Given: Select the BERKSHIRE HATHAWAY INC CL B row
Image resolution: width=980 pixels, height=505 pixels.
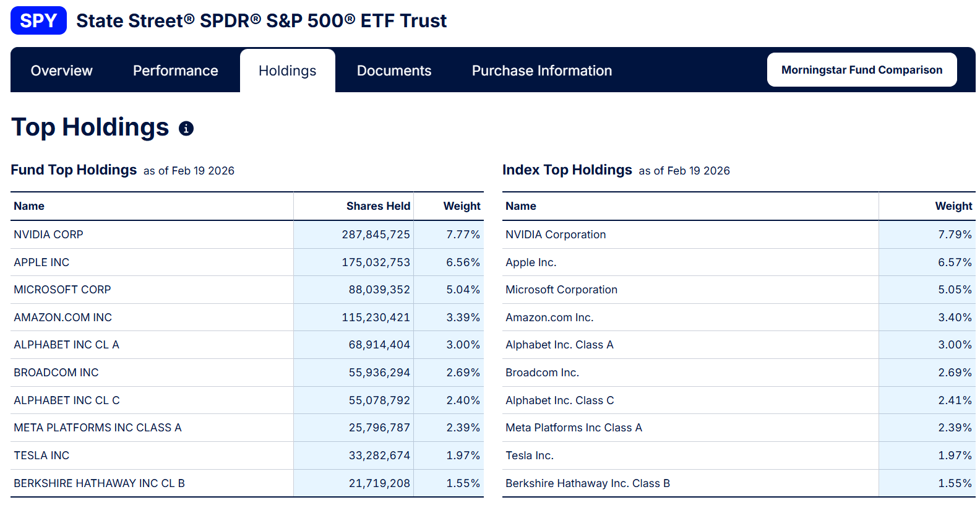Looking at the screenshot, I should [x=99, y=483].
